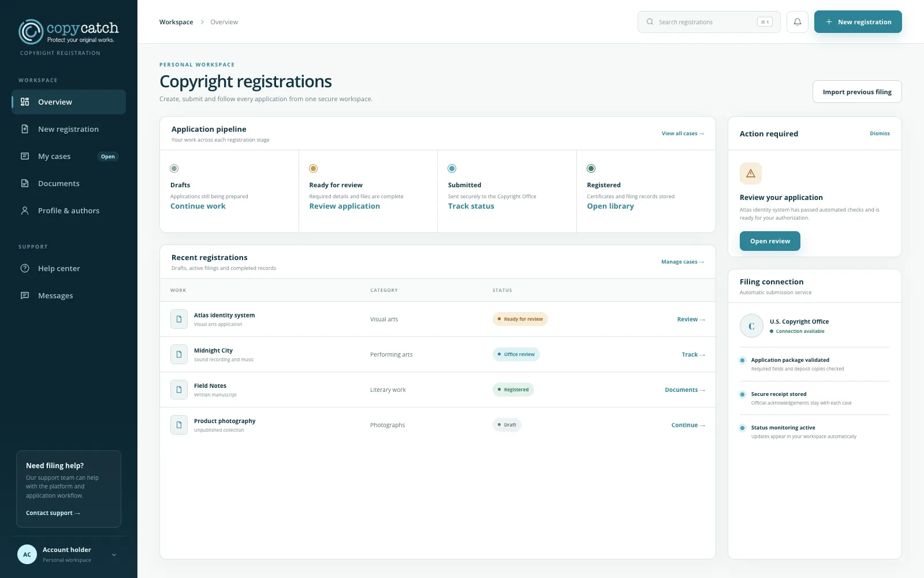The image size is (924, 578).
Task: Click the Drafts stage circle icon
Action: click(174, 169)
